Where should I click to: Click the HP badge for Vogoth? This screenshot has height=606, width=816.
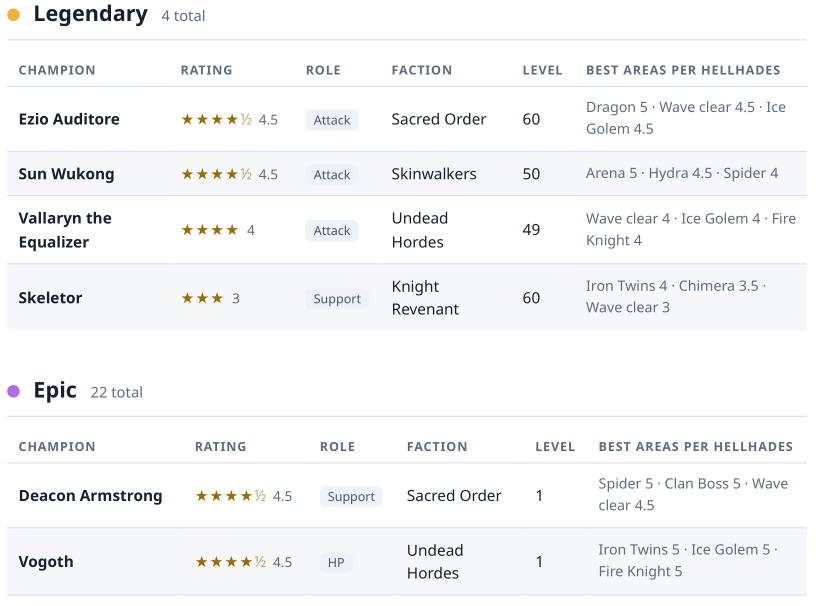click(x=336, y=563)
